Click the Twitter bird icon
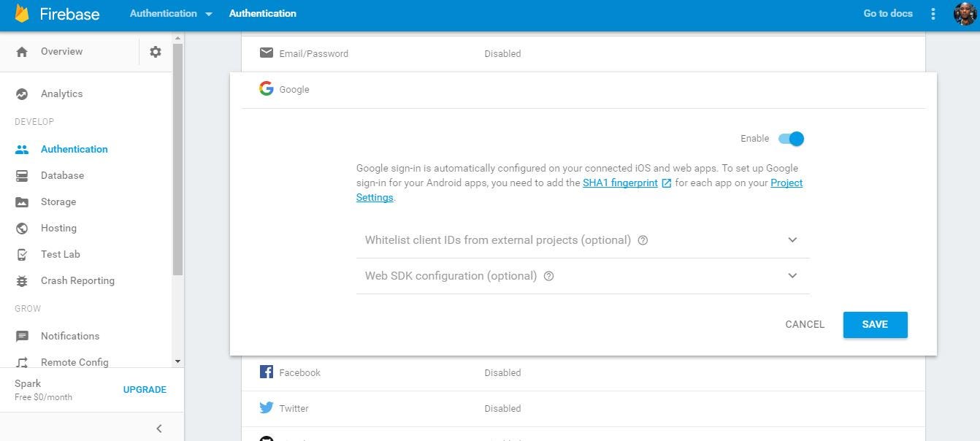This screenshot has width=980, height=441. [267, 407]
